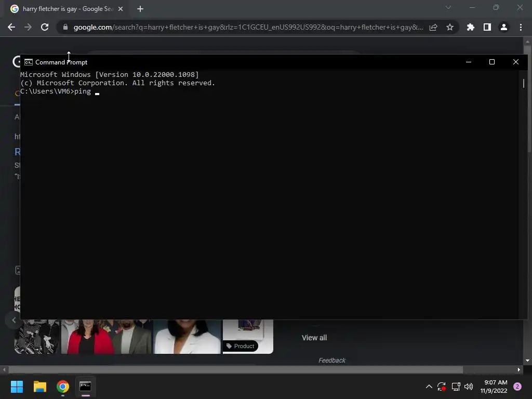Show hidden system tray icons
The image size is (532, 399).
click(x=429, y=387)
